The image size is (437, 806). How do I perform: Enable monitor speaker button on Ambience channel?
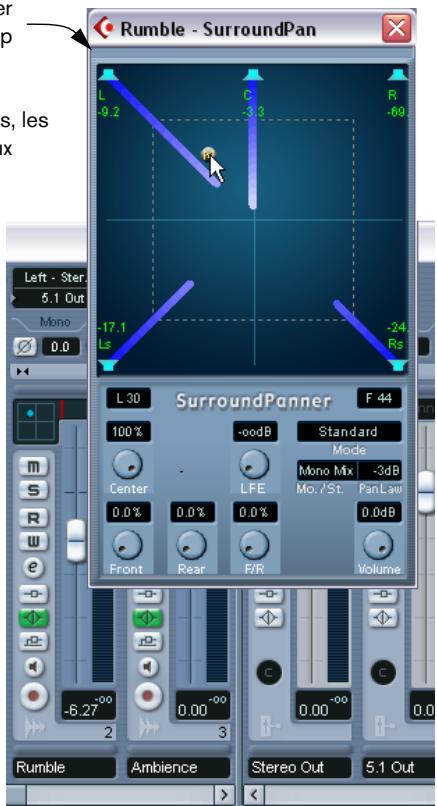(x=148, y=667)
